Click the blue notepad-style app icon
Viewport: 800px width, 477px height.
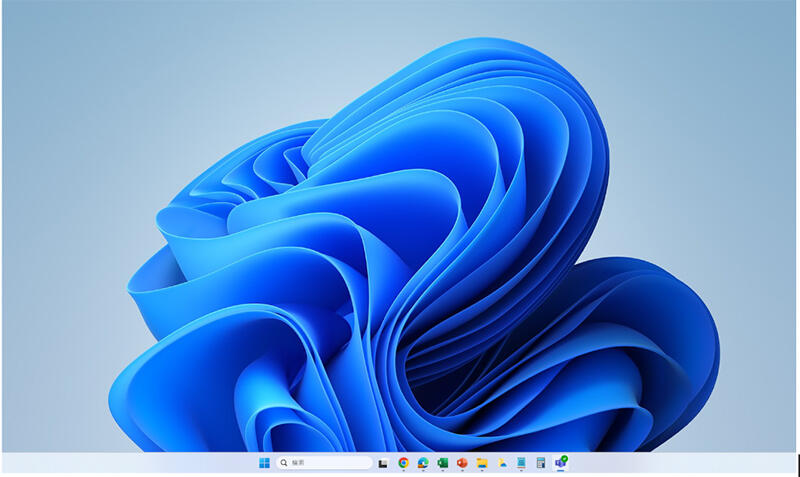point(521,463)
